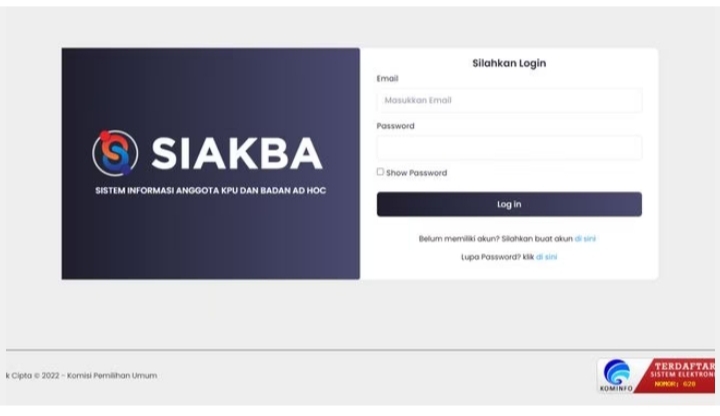Click the SIAKBA wordmark text
The width and height of the screenshot is (720, 416).
click(237, 154)
